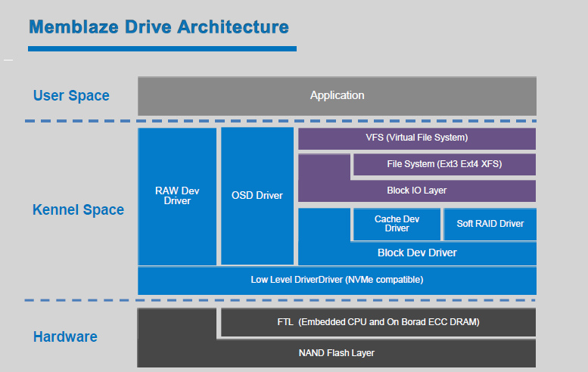Click the Cache Dev Driver block

click(x=397, y=224)
